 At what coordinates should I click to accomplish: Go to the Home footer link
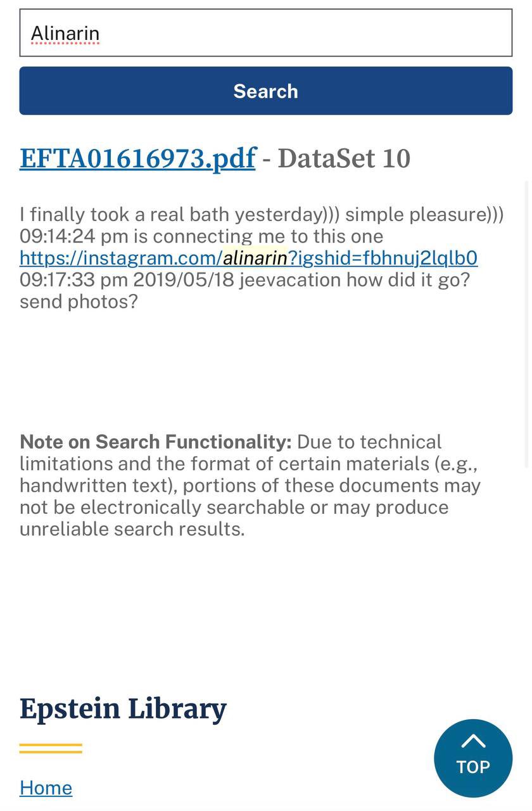[x=46, y=788]
